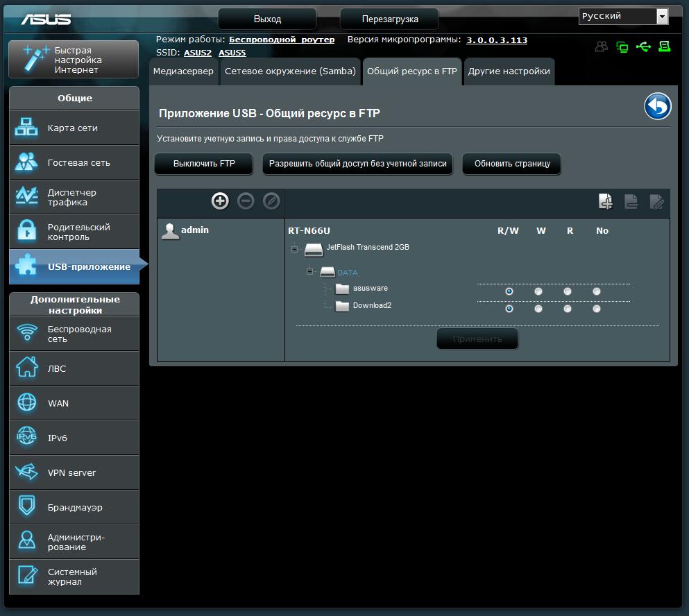Select R/W permission for Download2 folder
This screenshot has width=689, height=616.
point(509,309)
